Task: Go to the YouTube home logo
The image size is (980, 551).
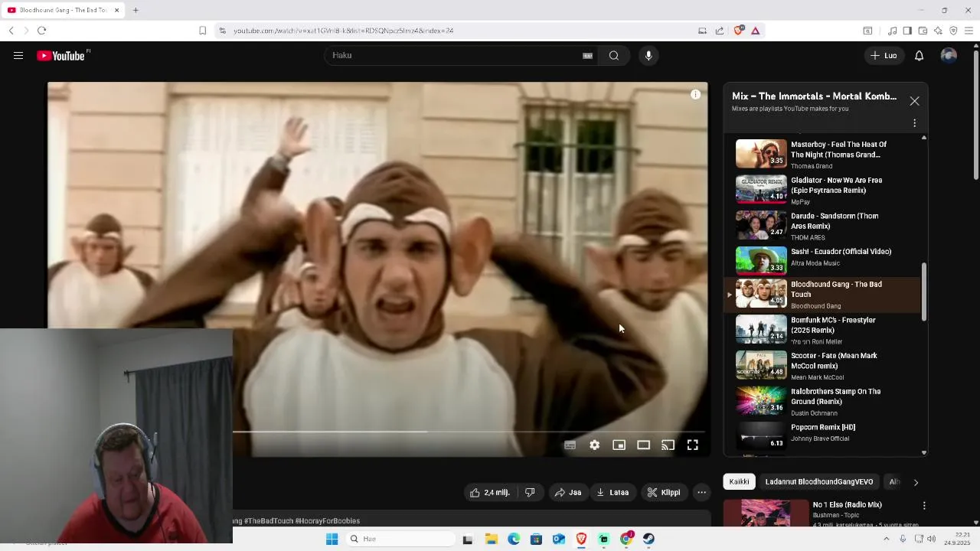Action: 60,56
